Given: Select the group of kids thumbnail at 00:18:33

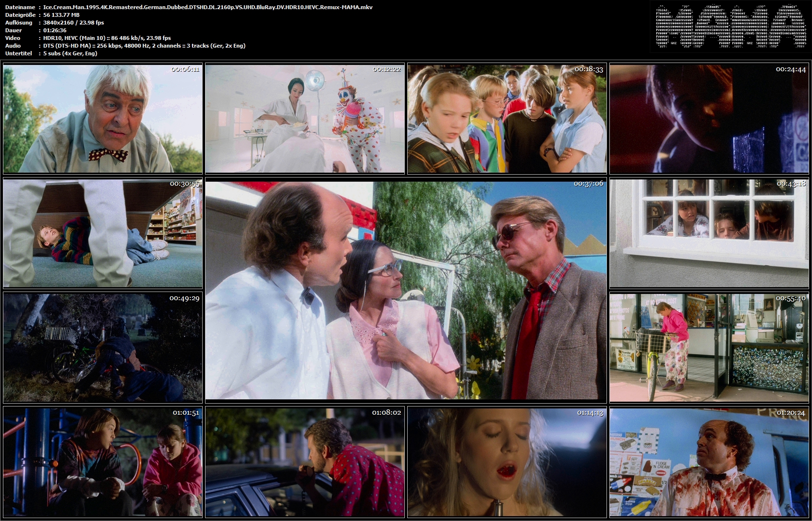Looking at the screenshot, I should click(507, 118).
